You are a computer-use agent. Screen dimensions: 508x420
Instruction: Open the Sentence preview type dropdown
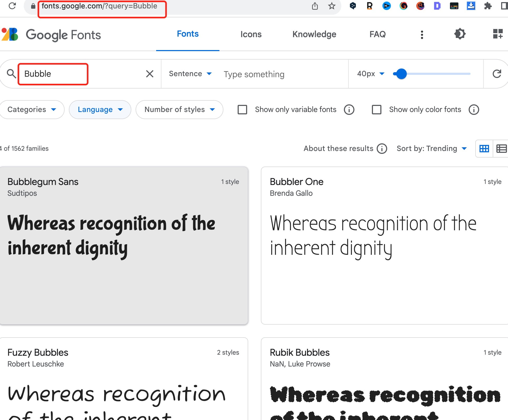pyautogui.click(x=190, y=74)
